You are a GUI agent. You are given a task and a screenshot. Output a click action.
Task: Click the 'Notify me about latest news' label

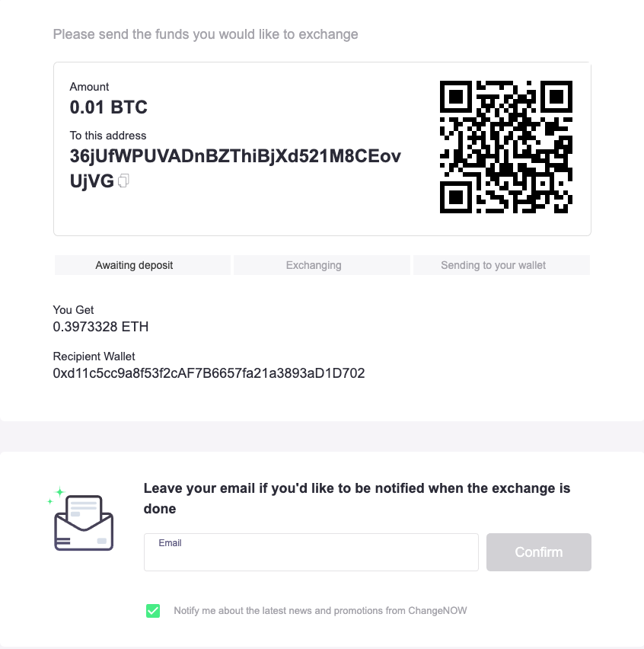click(x=320, y=610)
